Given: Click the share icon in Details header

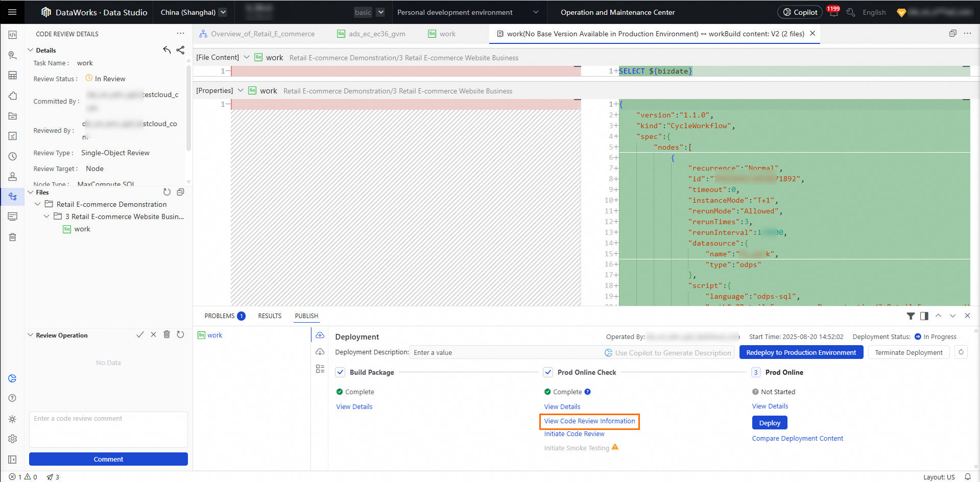Looking at the screenshot, I should [x=180, y=50].
